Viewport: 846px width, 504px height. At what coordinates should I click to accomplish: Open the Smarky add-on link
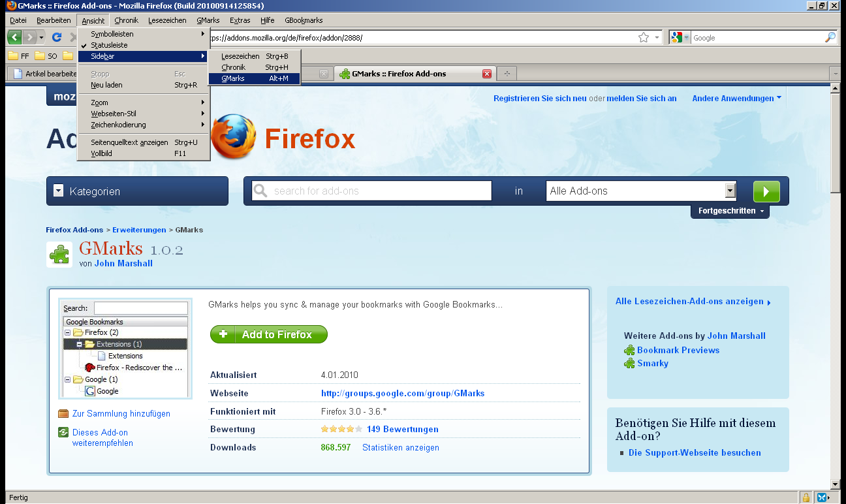click(653, 363)
